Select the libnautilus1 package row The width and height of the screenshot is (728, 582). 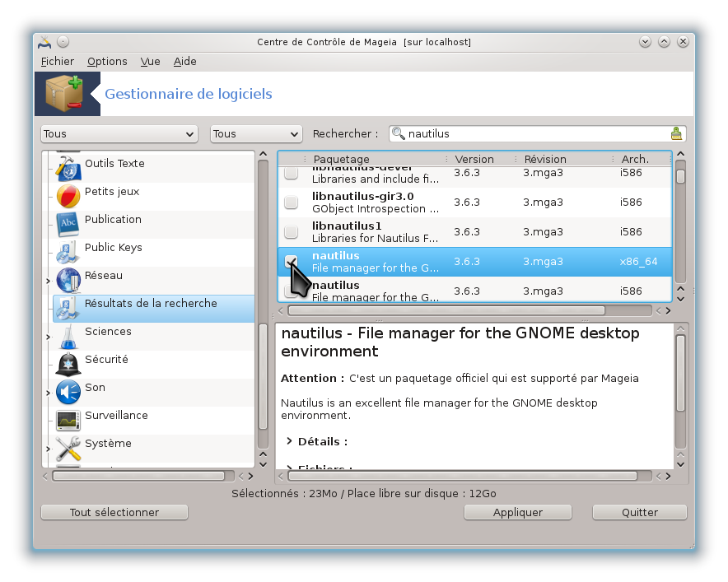(474, 232)
